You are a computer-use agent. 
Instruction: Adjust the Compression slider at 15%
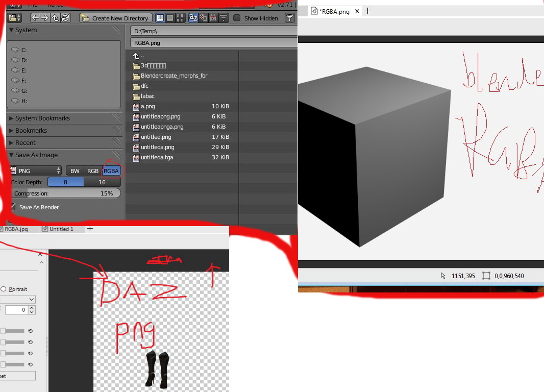pyautogui.click(x=65, y=193)
